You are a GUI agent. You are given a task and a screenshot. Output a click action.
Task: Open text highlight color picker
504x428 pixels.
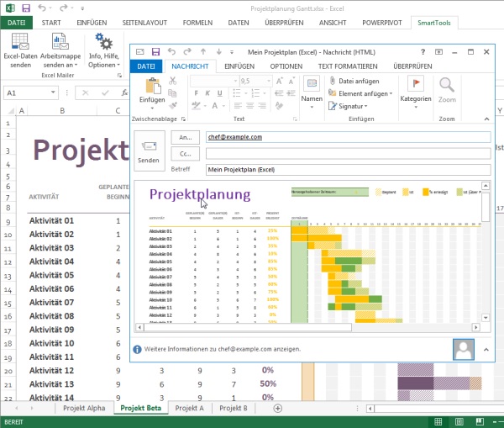pos(196,106)
